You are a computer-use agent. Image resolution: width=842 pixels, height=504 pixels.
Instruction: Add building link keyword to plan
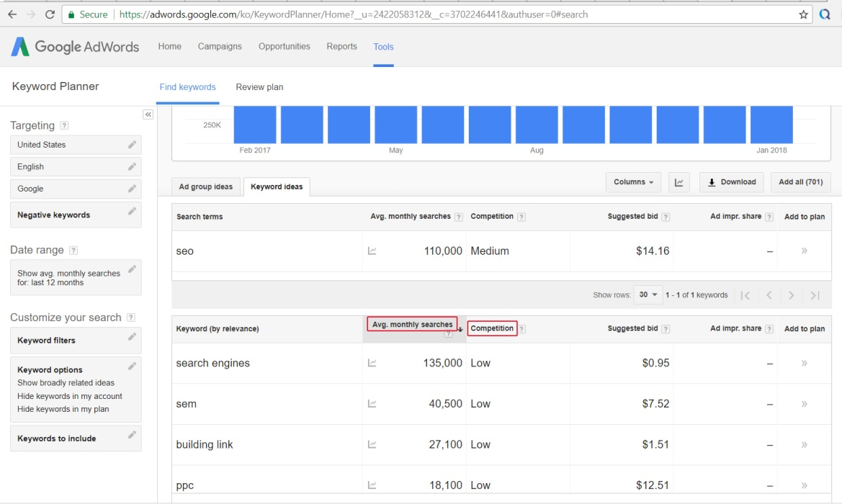tap(804, 444)
